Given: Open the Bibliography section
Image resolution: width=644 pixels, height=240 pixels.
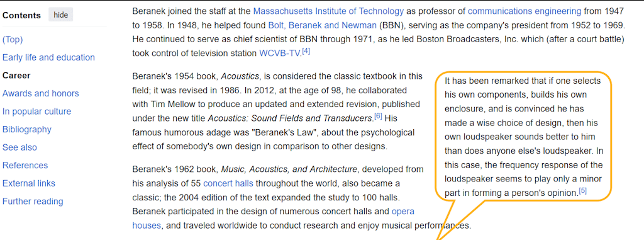Looking at the screenshot, I should click(26, 130).
